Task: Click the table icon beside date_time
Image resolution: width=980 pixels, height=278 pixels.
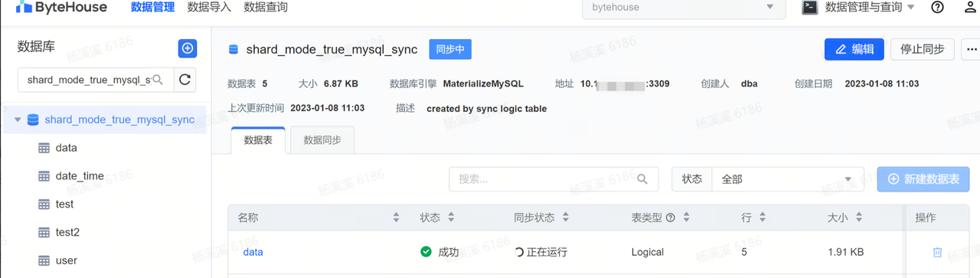Action: pyautogui.click(x=44, y=176)
